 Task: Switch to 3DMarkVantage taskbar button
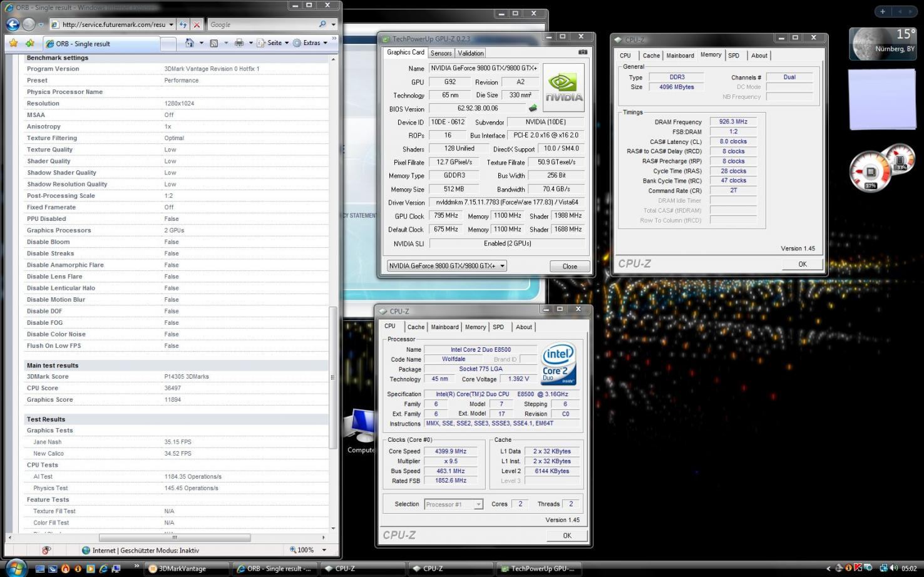point(187,568)
